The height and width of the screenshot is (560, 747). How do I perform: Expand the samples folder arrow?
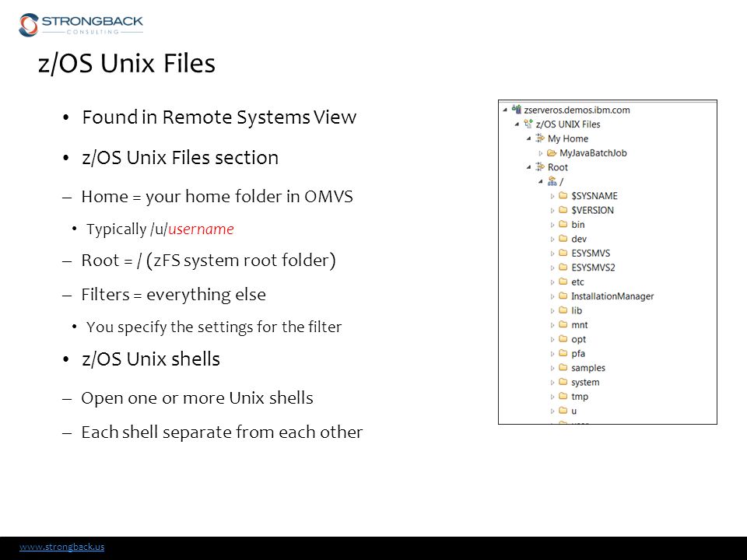click(552, 368)
